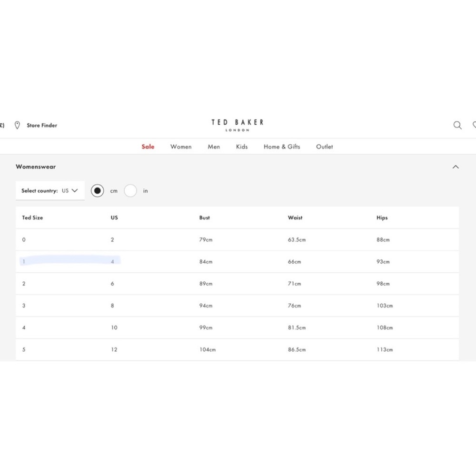Click the Hips column header
This screenshot has height=476, width=476.
pyautogui.click(x=382, y=218)
